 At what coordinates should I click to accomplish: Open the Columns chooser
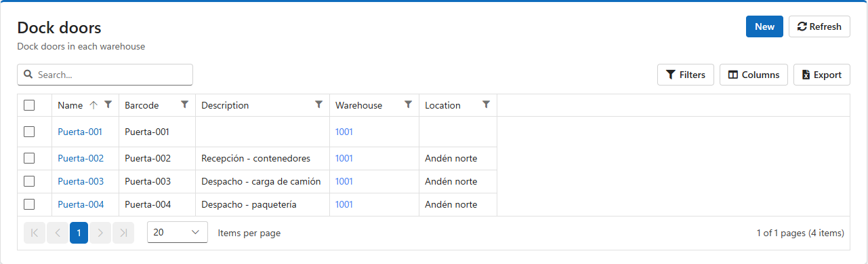pos(753,75)
